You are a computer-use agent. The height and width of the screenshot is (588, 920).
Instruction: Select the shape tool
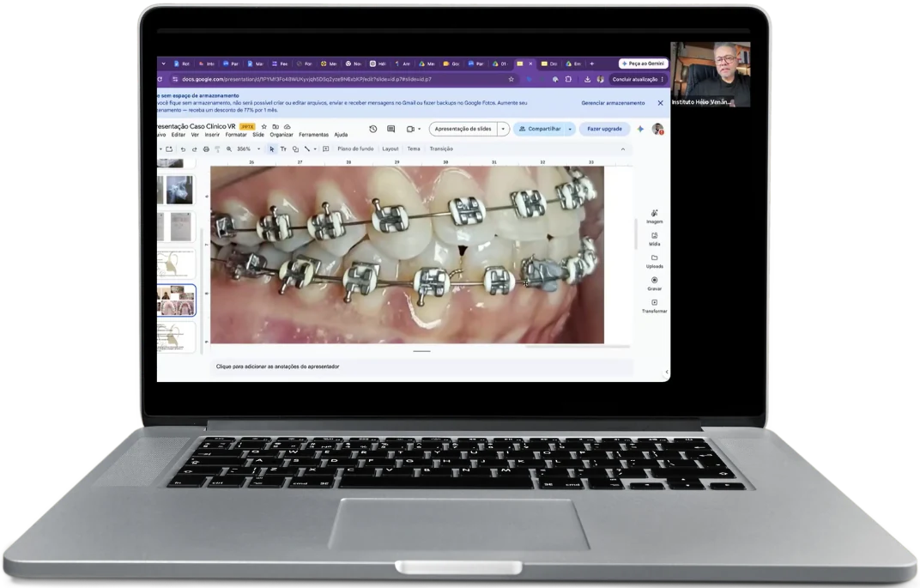(295, 149)
